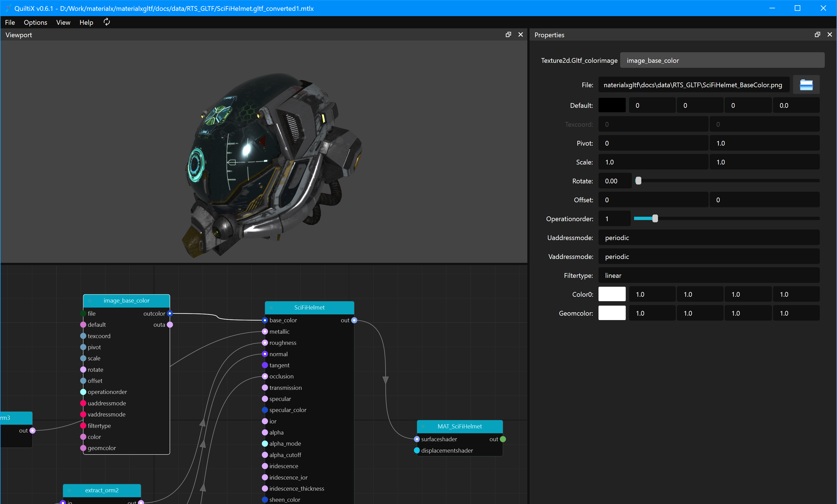Open the View menu
The image size is (837, 504).
coord(63,23)
